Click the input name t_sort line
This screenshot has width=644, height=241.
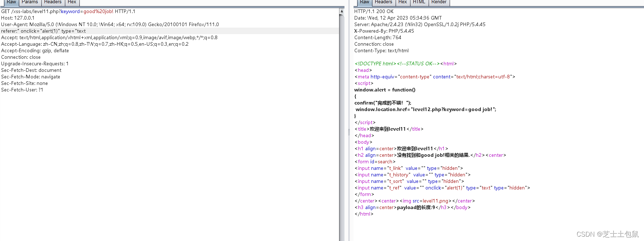point(409,181)
